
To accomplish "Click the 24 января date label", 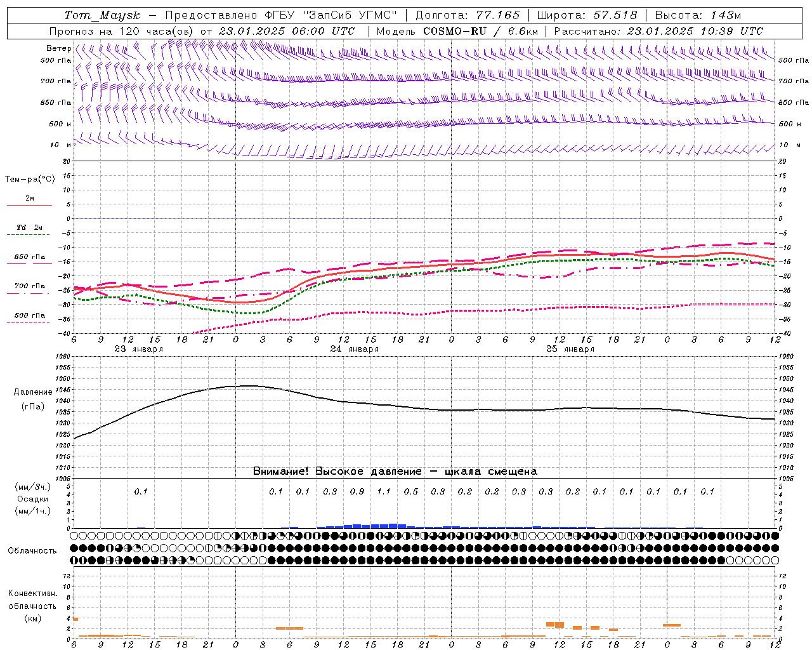I will tap(354, 349).
